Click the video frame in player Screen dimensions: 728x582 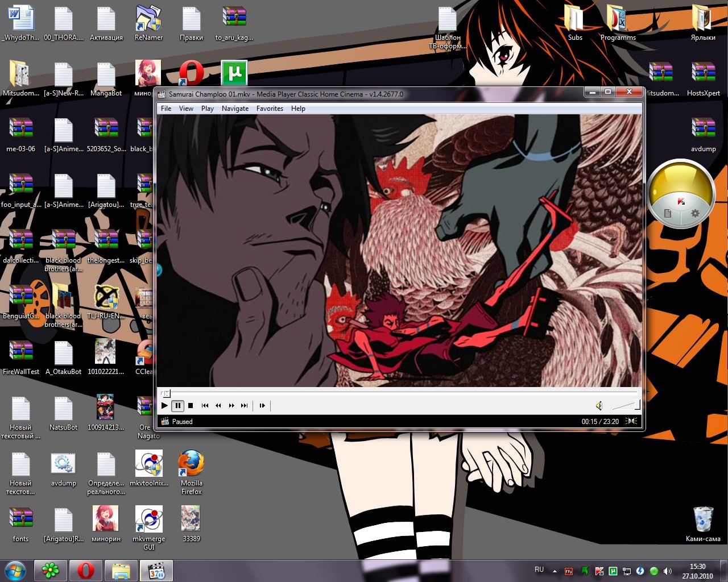(x=399, y=251)
